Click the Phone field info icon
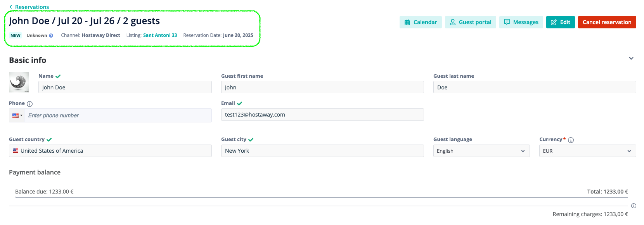This screenshot has width=644, height=225. pyautogui.click(x=30, y=104)
